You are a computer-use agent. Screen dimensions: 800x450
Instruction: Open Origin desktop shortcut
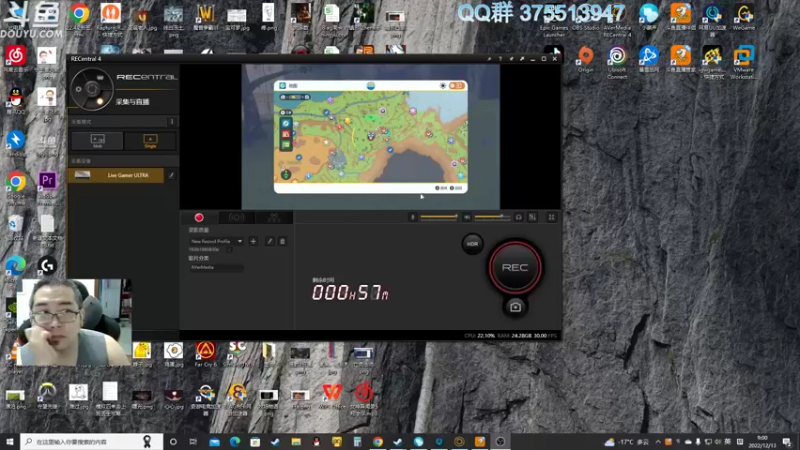586,59
